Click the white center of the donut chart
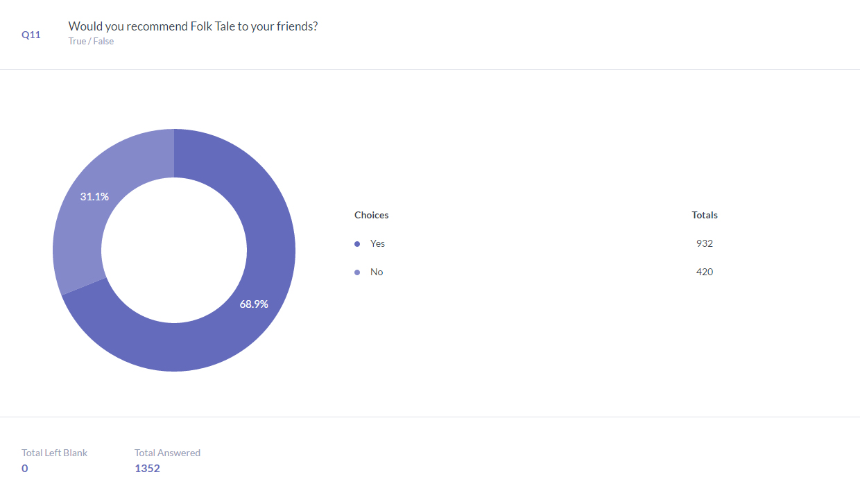Viewport: 860px width, 504px height. click(x=174, y=250)
